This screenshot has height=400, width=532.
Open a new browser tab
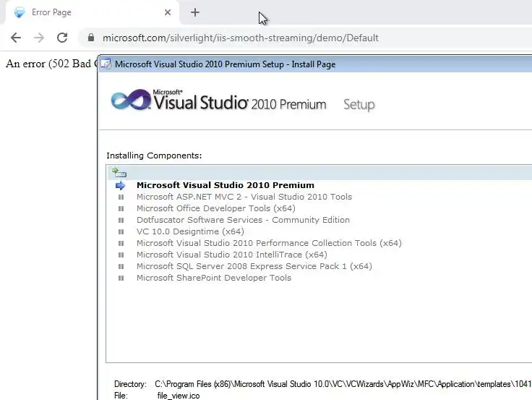pyautogui.click(x=195, y=12)
